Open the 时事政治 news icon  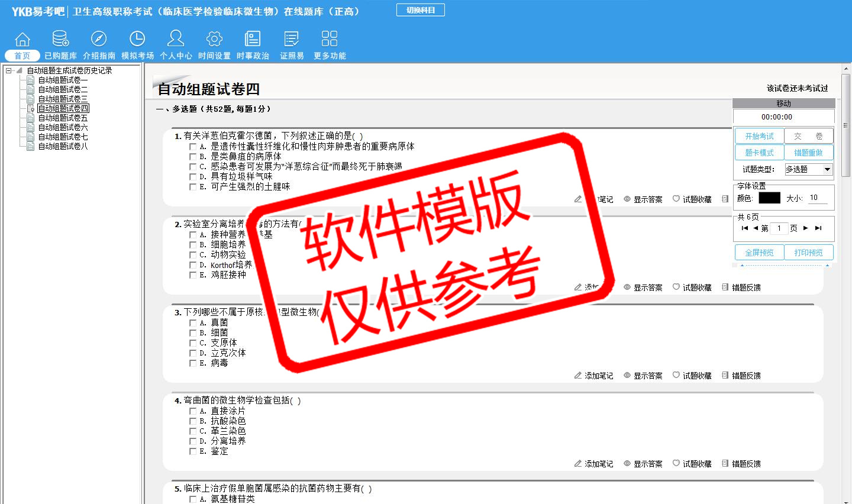253,40
